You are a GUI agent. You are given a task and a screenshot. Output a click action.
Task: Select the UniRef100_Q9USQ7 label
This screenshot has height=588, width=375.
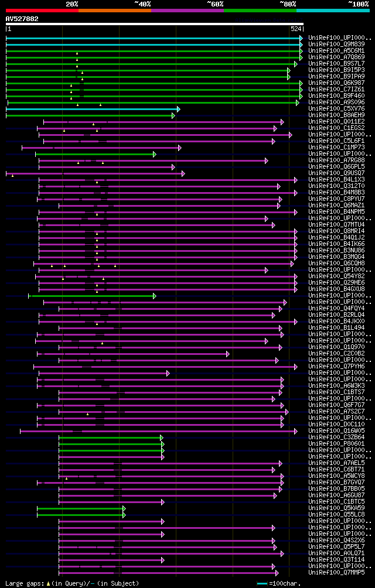[336, 173]
